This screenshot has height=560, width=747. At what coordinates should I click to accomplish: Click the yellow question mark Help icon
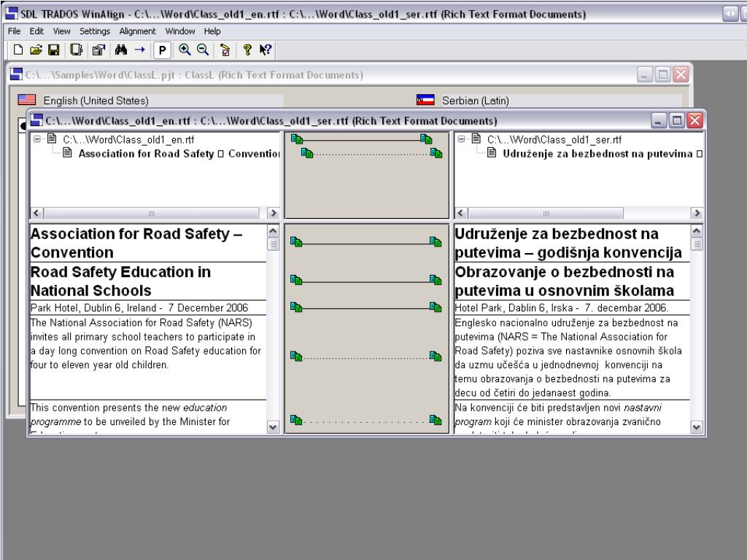coord(247,50)
